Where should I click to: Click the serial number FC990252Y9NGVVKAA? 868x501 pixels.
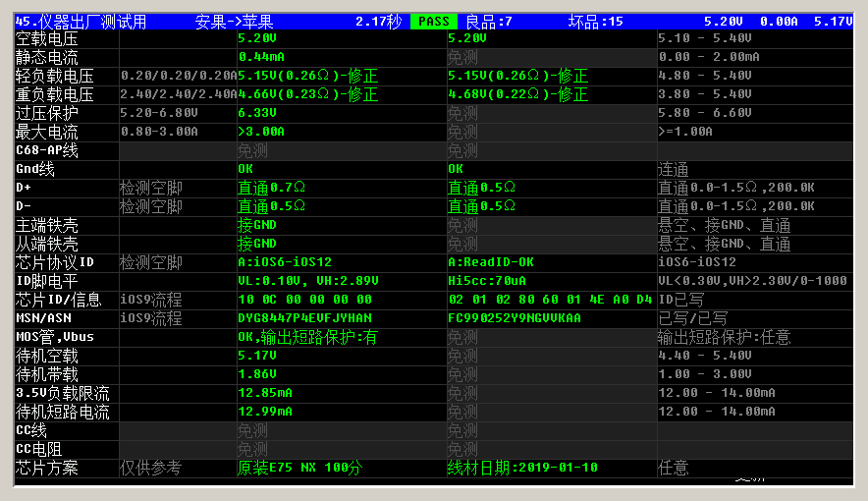[x=515, y=318]
